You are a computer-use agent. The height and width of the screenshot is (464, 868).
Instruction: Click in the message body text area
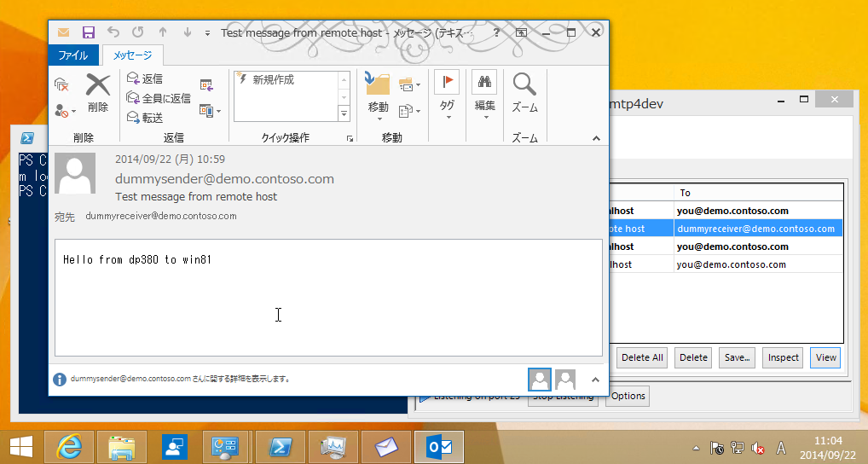(328, 298)
